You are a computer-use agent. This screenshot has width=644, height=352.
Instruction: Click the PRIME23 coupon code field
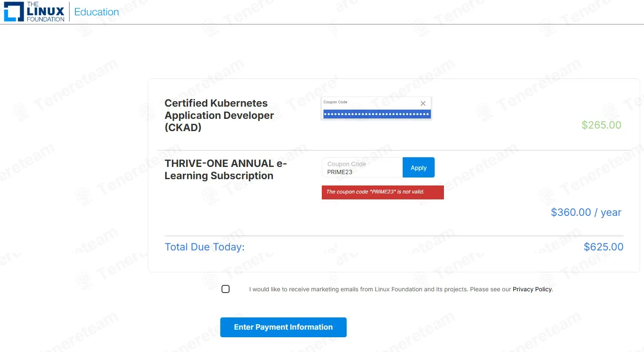click(362, 168)
